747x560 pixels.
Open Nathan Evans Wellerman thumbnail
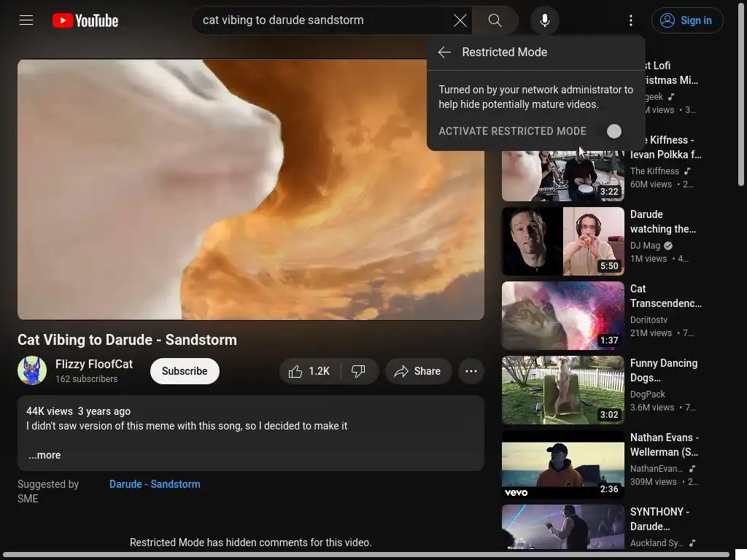tap(563, 464)
